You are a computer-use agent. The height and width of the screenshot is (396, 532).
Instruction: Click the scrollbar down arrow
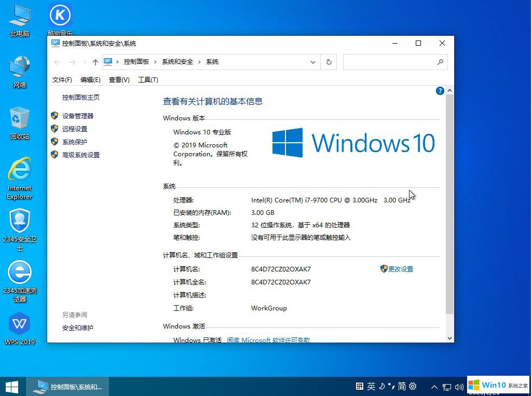pos(449,338)
